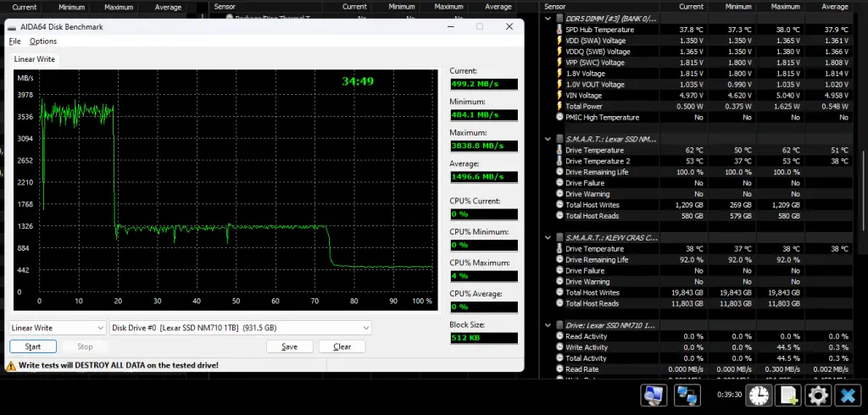
Task: Select the Total Host Reads 11,803 GB row
Action: (698, 303)
